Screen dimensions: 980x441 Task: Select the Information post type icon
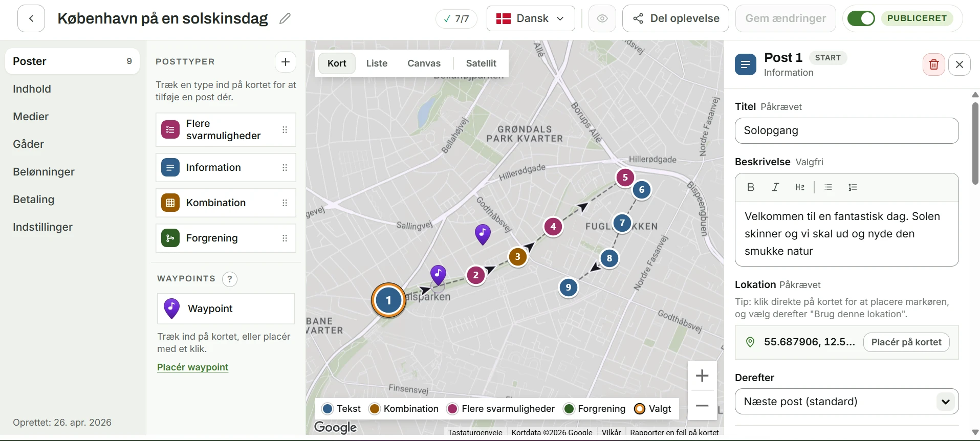click(170, 167)
